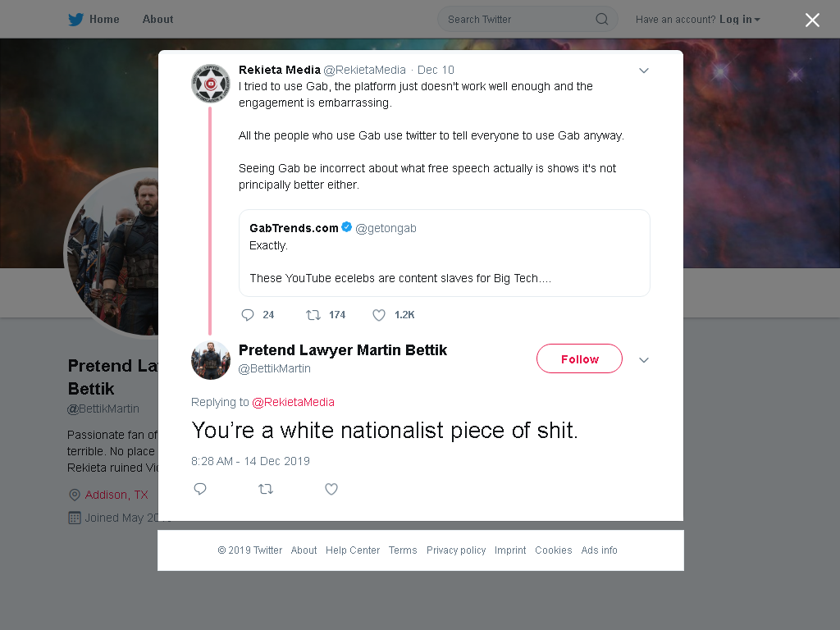Open Rekieta Media tweet options chevron

pos(644,71)
